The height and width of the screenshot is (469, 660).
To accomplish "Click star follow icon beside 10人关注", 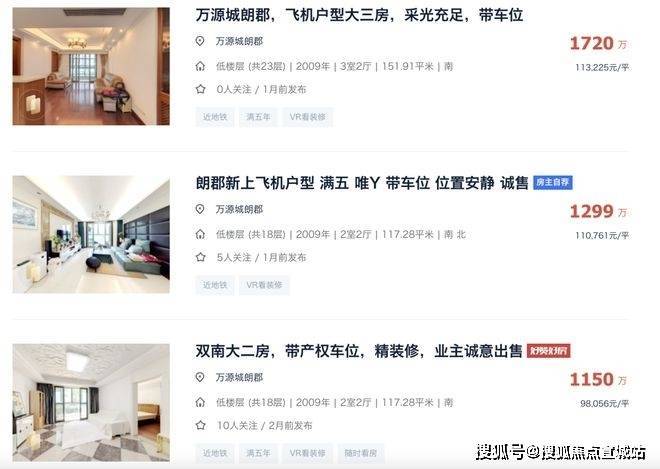I will pyautogui.click(x=200, y=425).
